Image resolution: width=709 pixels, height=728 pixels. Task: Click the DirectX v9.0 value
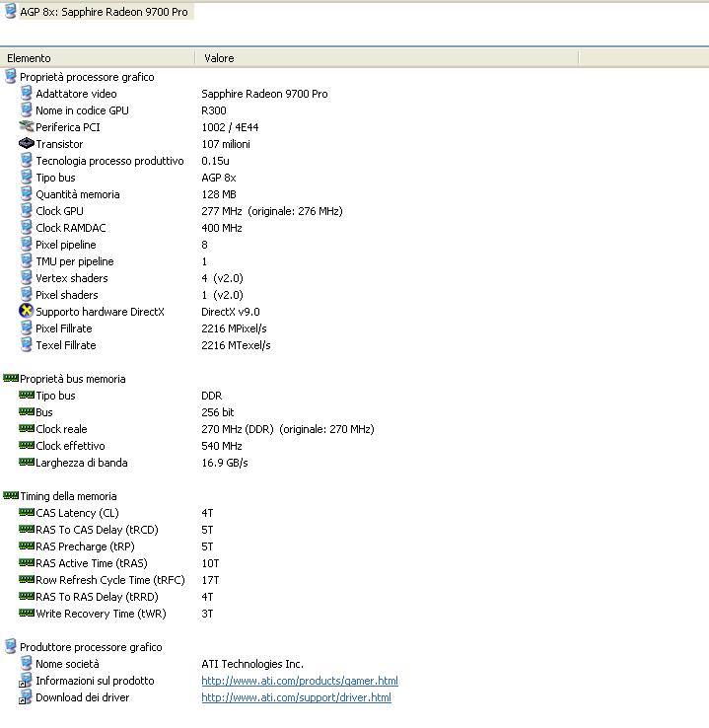[231, 312]
